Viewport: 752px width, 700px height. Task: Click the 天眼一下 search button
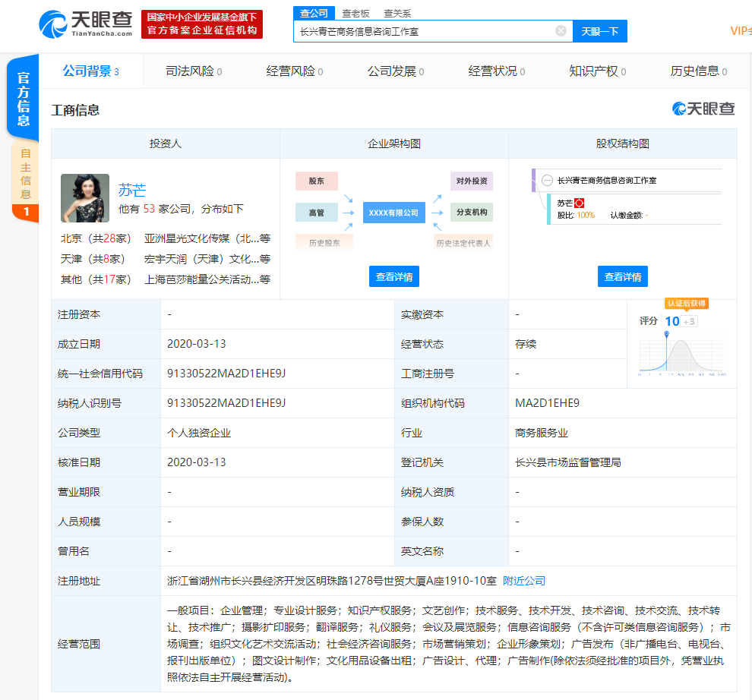click(x=600, y=30)
